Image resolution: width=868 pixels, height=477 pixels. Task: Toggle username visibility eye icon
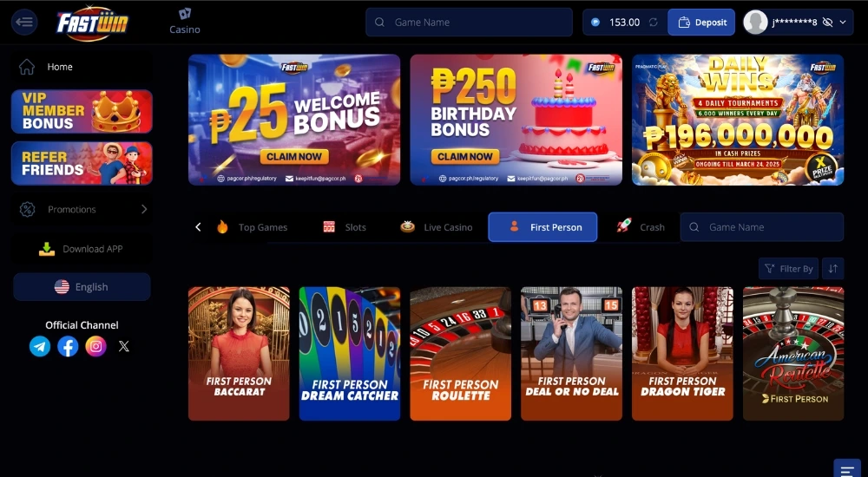(827, 23)
